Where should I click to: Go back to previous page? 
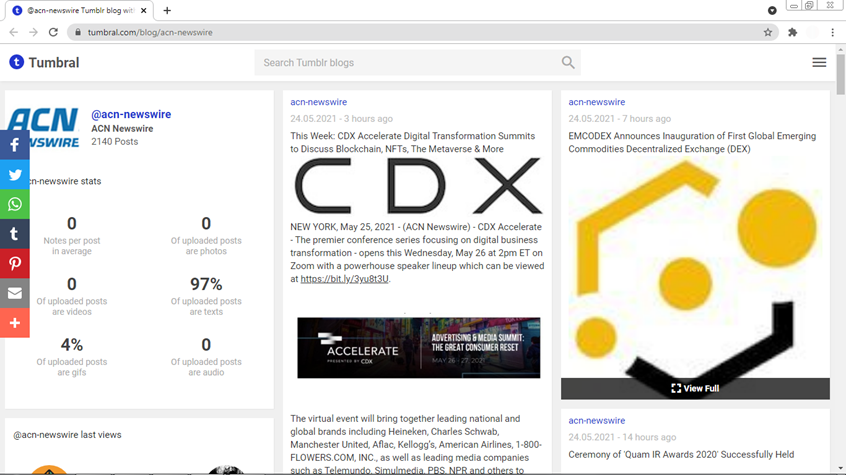pos(13,32)
